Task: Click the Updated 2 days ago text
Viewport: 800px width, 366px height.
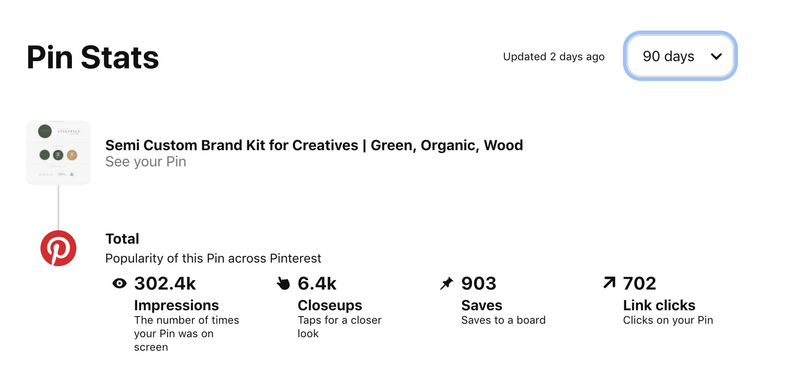Action: click(x=554, y=57)
